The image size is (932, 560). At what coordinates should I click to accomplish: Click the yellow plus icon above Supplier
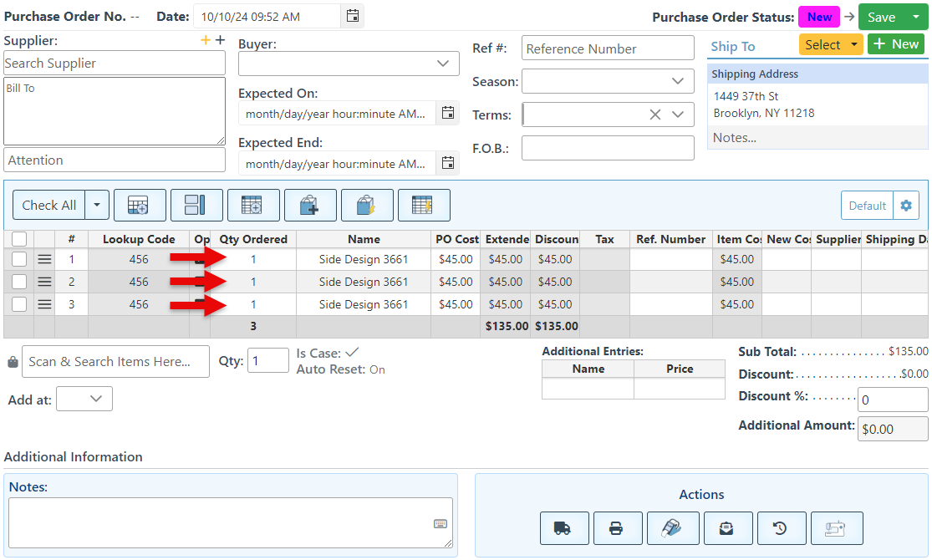tap(206, 40)
